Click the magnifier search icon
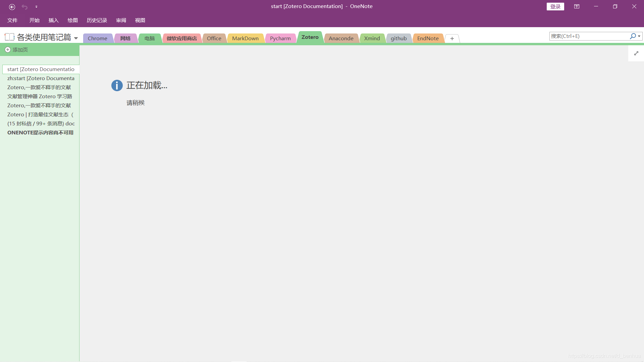 633,36
